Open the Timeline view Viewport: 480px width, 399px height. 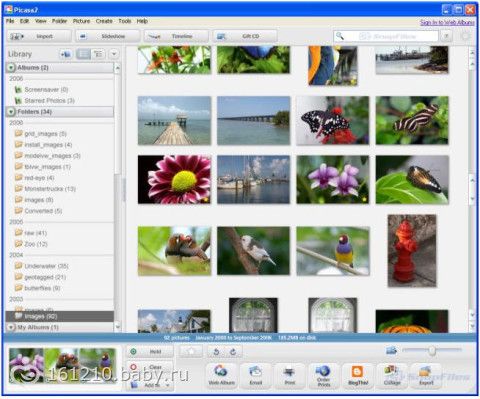176,36
